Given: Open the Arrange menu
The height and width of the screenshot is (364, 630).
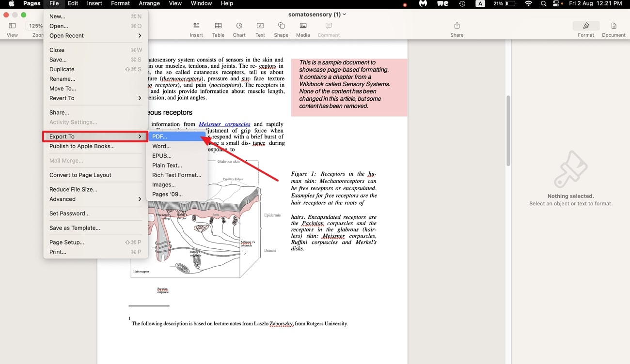Looking at the screenshot, I should pyautogui.click(x=149, y=3).
